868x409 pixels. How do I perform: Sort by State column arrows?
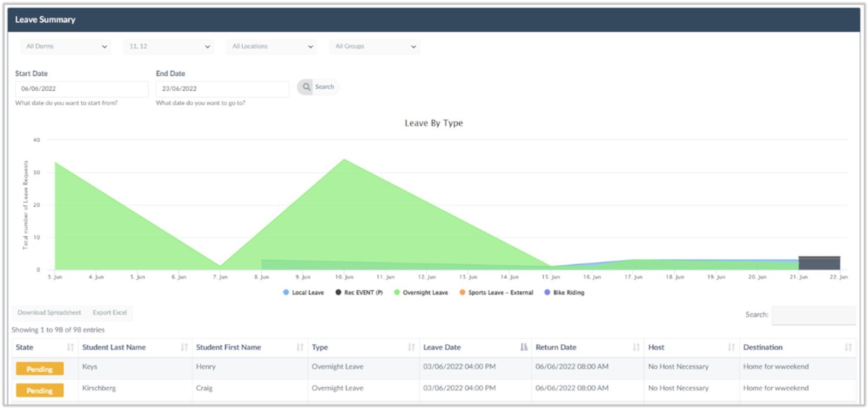pyautogui.click(x=71, y=347)
